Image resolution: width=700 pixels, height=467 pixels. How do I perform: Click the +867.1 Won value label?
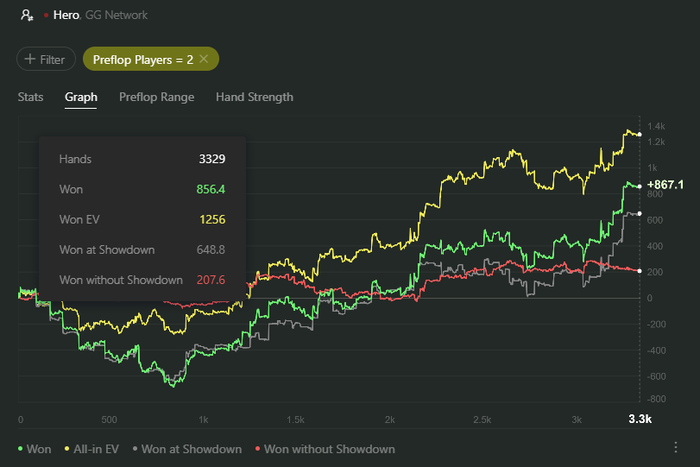click(665, 185)
